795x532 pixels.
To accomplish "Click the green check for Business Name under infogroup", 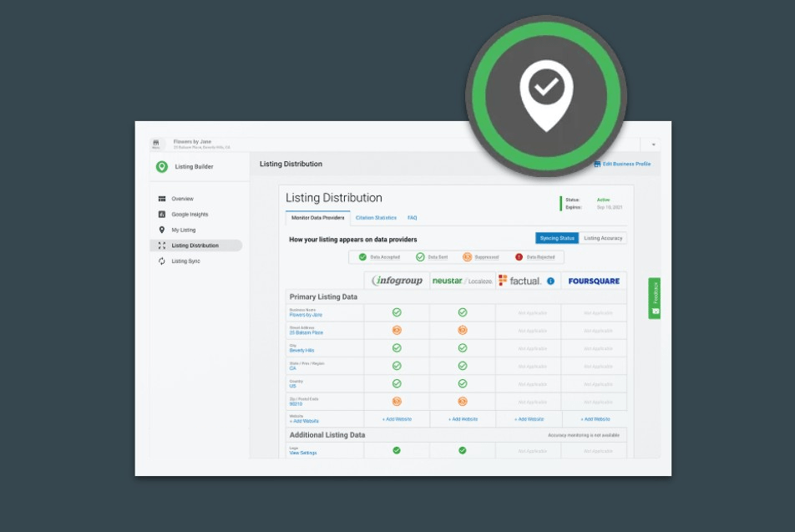I will [398, 312].
